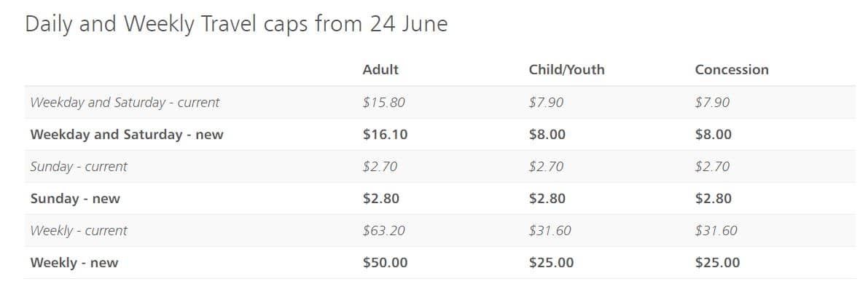Select the Child/Youth column header

click(566, 70)
